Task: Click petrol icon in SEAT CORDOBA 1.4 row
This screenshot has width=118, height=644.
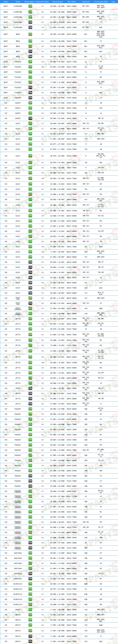Action: click(30, 6)
